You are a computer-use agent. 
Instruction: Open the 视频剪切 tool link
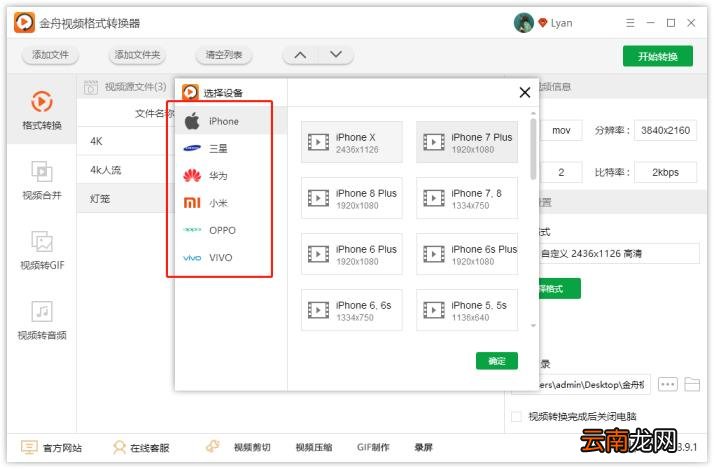[x=252, y=448]
